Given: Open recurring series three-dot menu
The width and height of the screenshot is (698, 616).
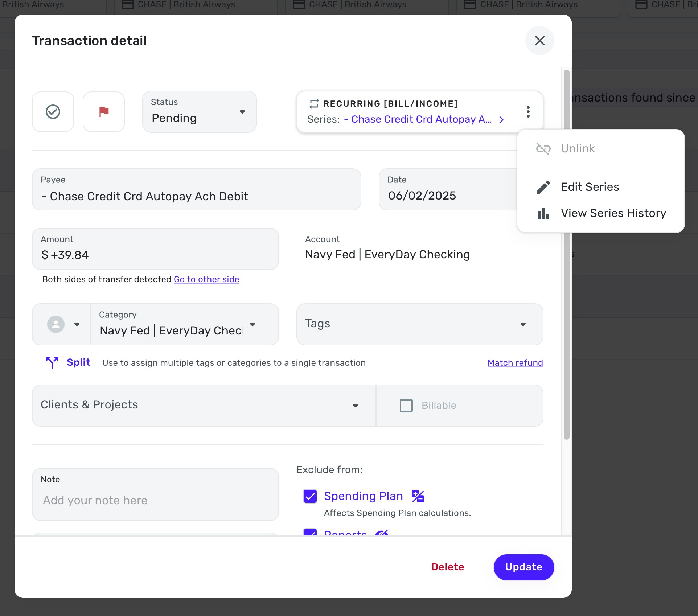Looking at the screenshot, I should point(528,112).
